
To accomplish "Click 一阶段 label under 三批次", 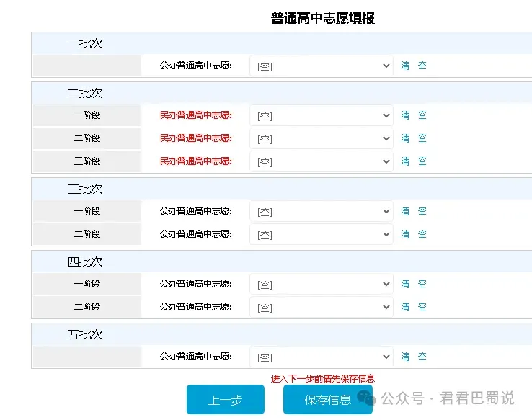I will click(x=87, y=211).
